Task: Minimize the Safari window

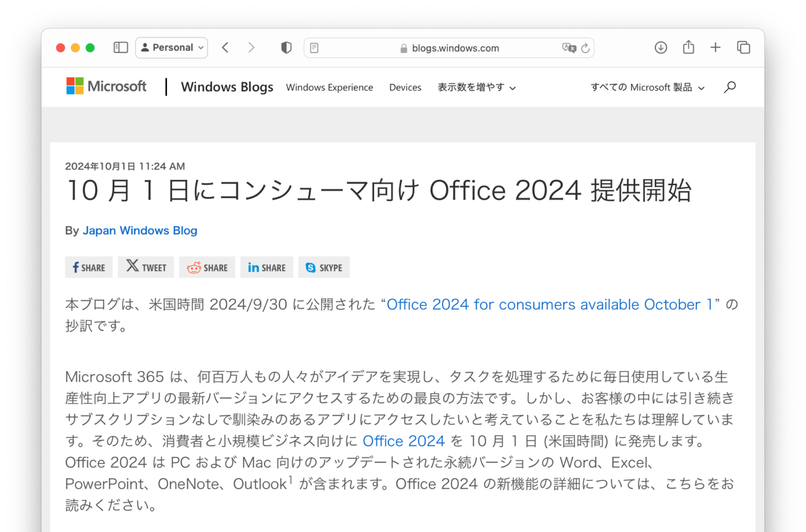Action: 76,48
